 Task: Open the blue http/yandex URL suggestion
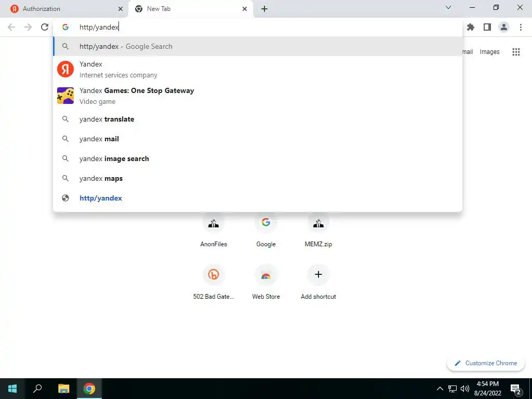(258, 198)
